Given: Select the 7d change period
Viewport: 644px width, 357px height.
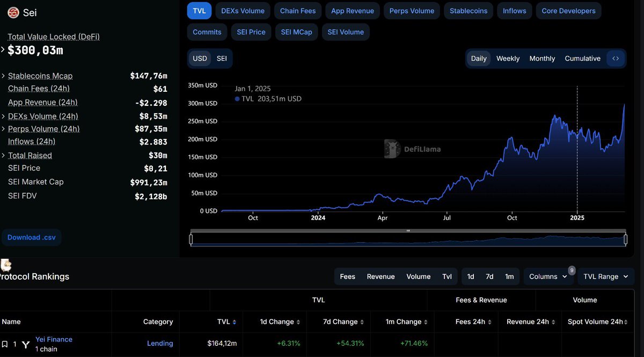Looking at the screenshot, I should pyautogui.click(x=489, y=276).
